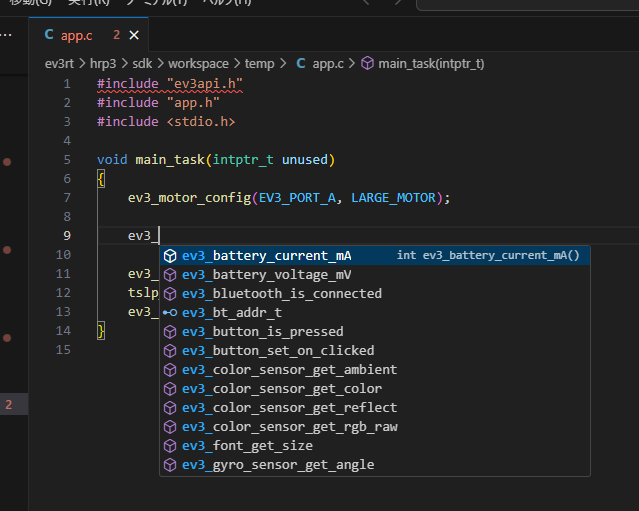Click the error badge showing 2 in sidebar
This screenshot has width=639, height=511.
coord(9,405)
